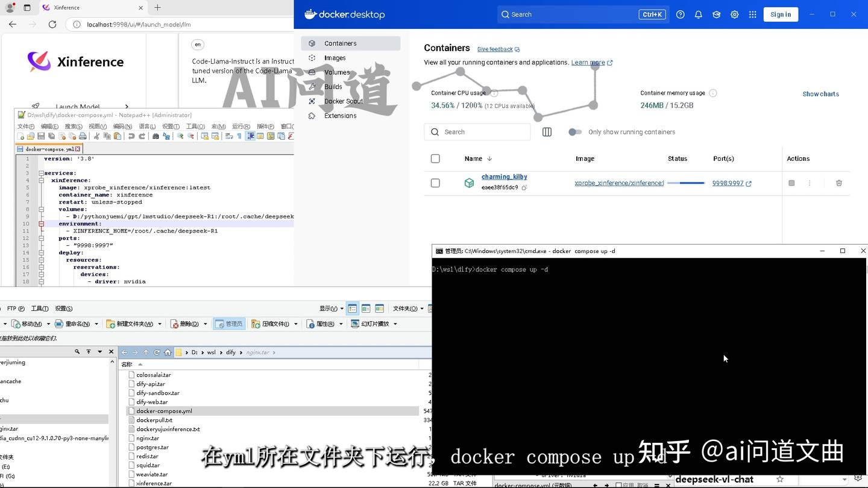Enable Only show running containers
This screenshot has height=488, width=868.
pos(574,131)
